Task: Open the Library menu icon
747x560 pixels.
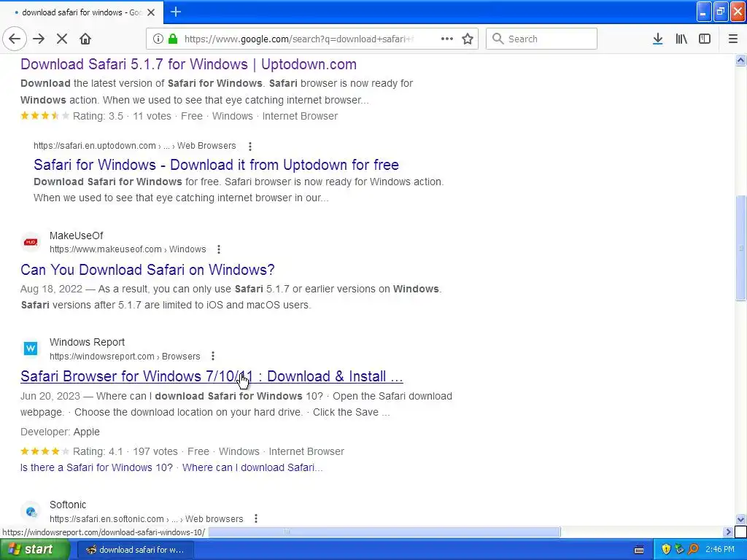Action: 681,39
